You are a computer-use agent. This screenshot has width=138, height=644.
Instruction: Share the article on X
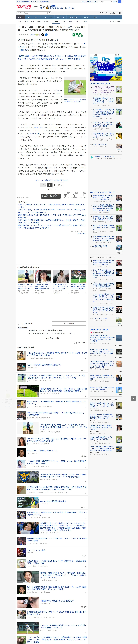43,35
